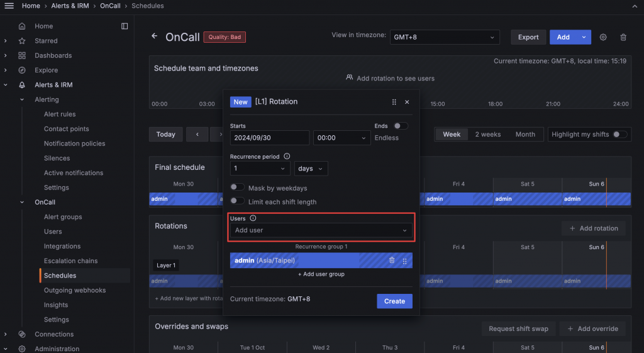
Task: Click the Administration gear icon in sidebar
Action: pos(22,349)
